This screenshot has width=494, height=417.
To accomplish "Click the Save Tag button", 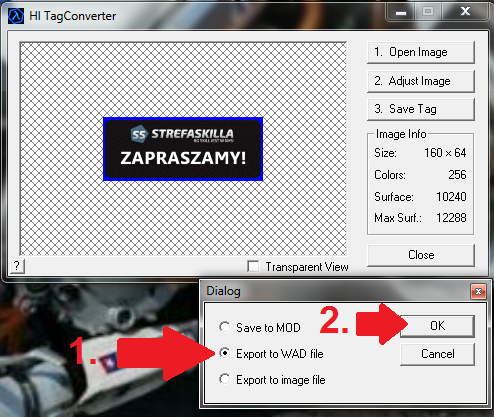I will coord(421,109).
